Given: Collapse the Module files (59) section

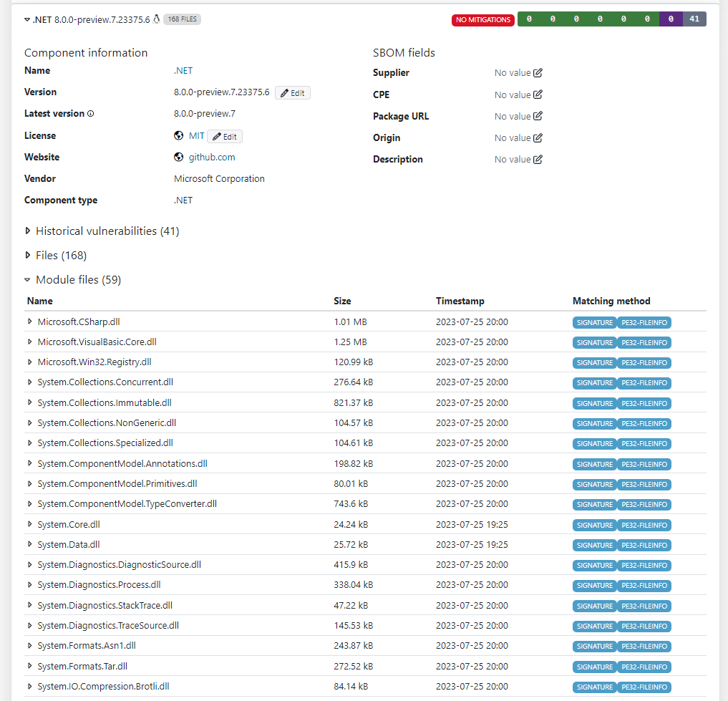Looking at the screenshot, I should click(x=28, y=280).
